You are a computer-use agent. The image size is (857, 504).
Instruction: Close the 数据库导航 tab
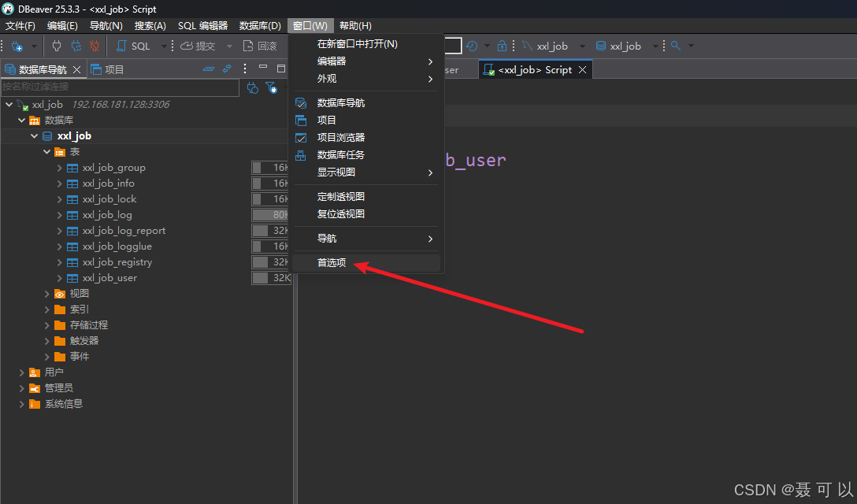[76, 69]
